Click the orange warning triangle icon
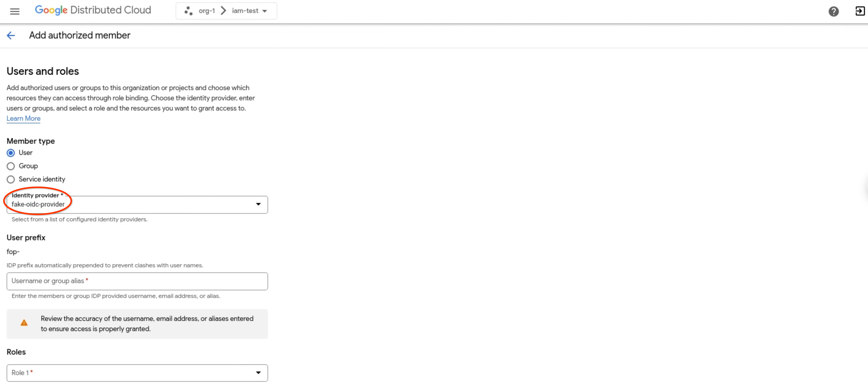Image resolution: width=868 pixels, height=384 pixels. 24,323
